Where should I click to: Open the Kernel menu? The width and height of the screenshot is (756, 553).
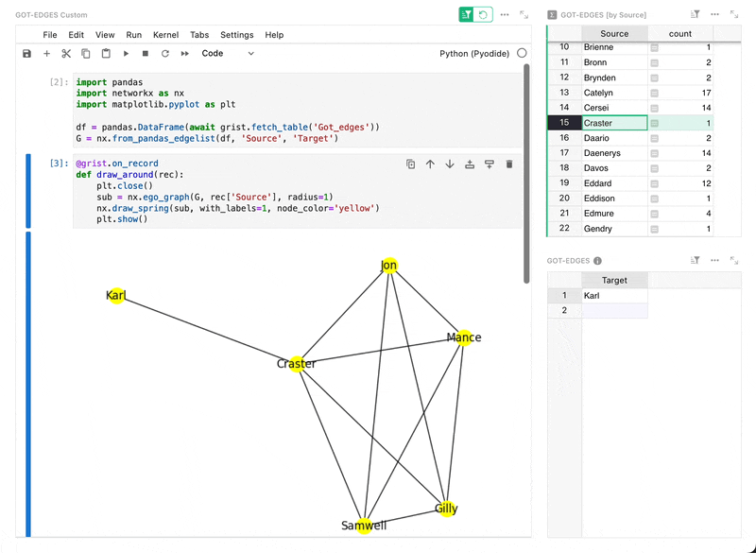166,35
